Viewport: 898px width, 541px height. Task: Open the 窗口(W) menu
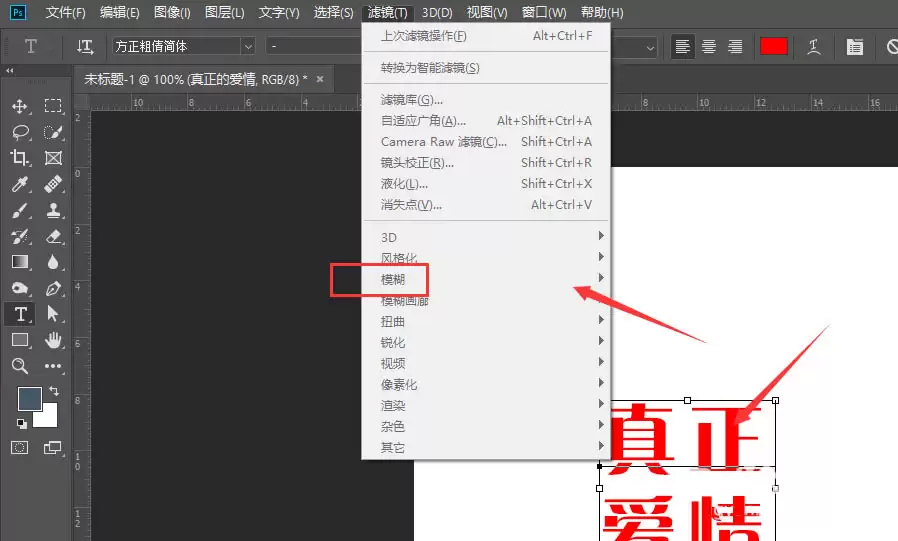tap(544, 12)
